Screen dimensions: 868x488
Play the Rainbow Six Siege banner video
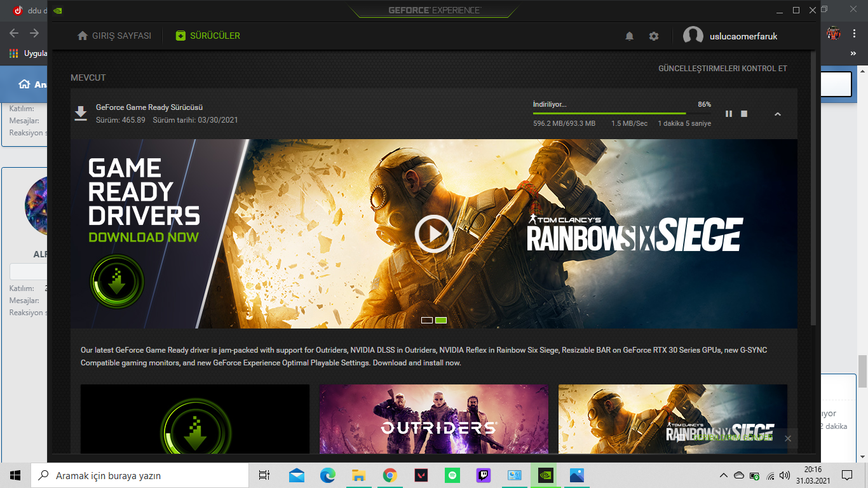coord(434,234)
